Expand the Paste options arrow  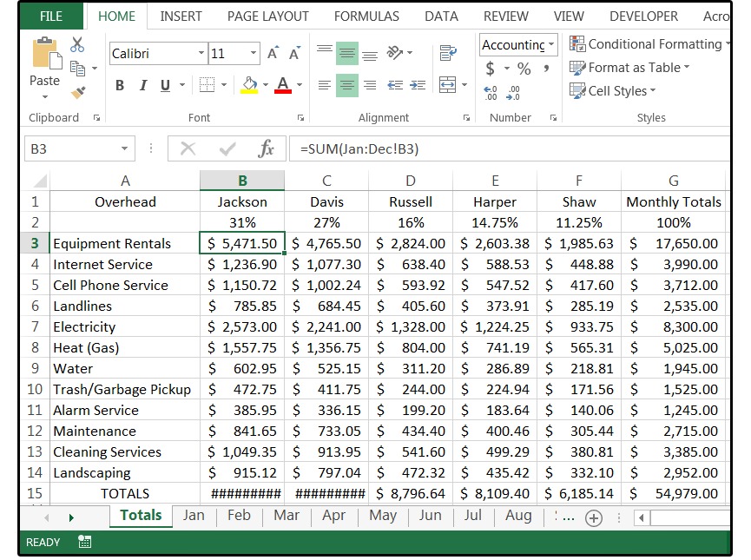tap(45, 96)
